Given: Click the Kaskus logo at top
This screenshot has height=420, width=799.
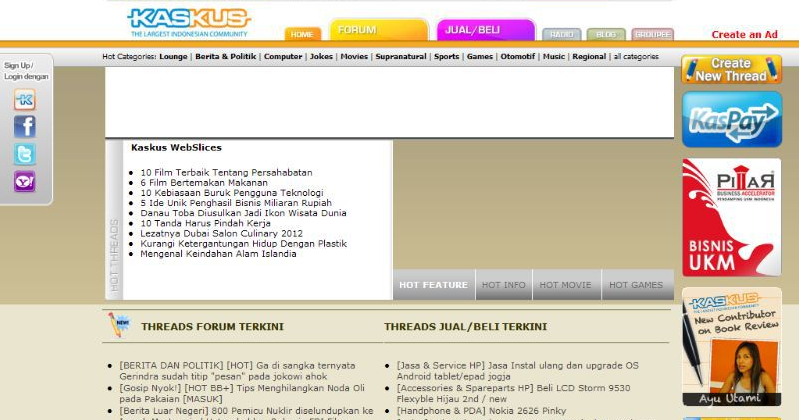Looking at the screenshot, I should click(x=189, y=22).
